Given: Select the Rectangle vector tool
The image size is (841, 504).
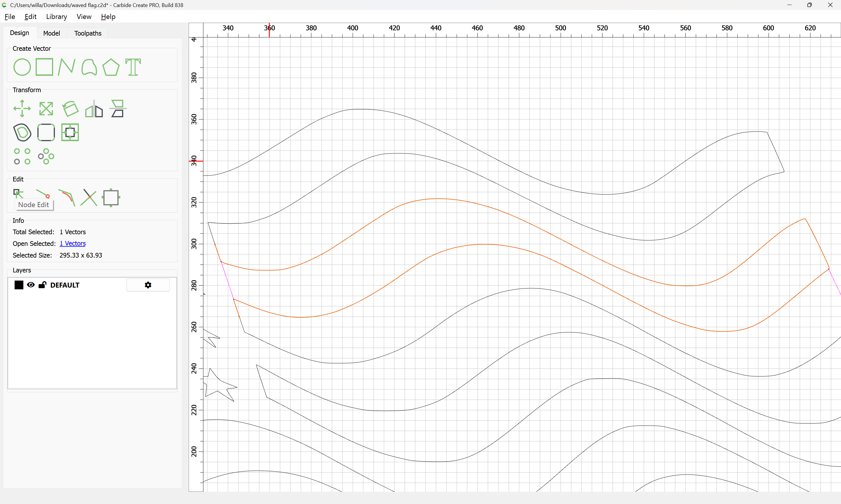Looking at the screenshot, I should click(x=44, y=67).
